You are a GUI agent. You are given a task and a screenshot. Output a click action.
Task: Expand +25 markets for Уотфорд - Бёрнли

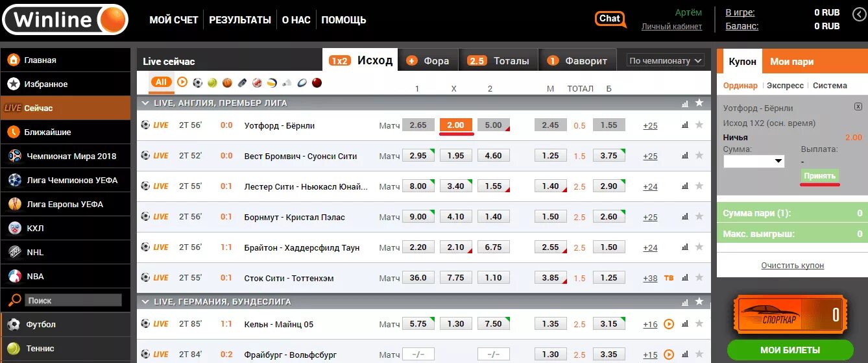tap(650, 126)
